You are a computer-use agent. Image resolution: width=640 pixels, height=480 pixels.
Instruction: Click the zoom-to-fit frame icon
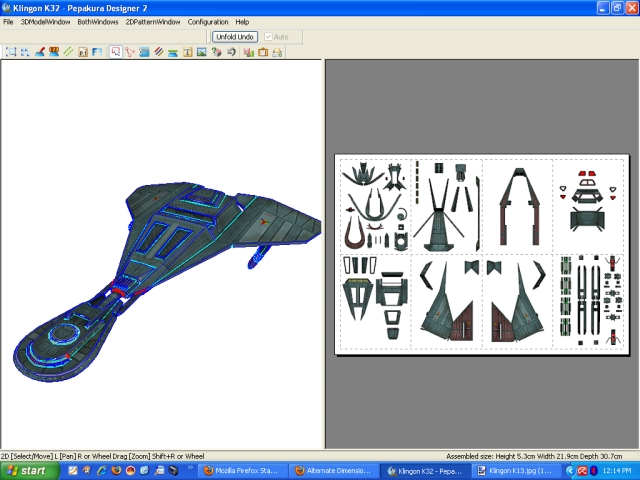(11, 52)
